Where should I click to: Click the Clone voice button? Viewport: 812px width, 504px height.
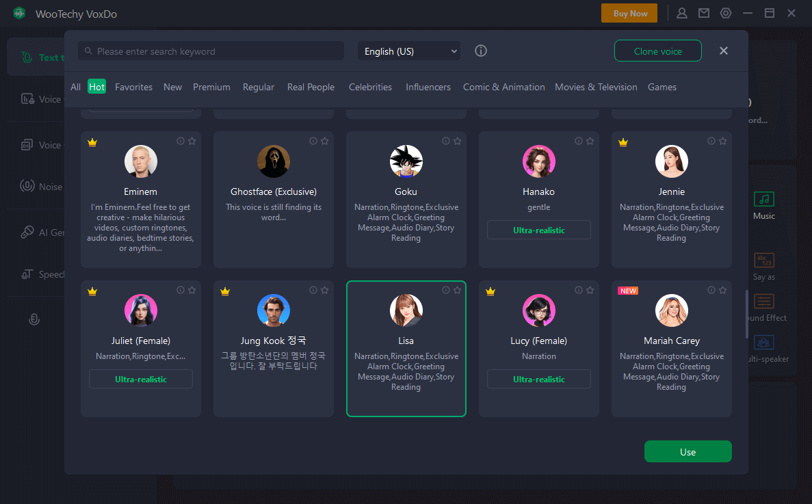657,51
